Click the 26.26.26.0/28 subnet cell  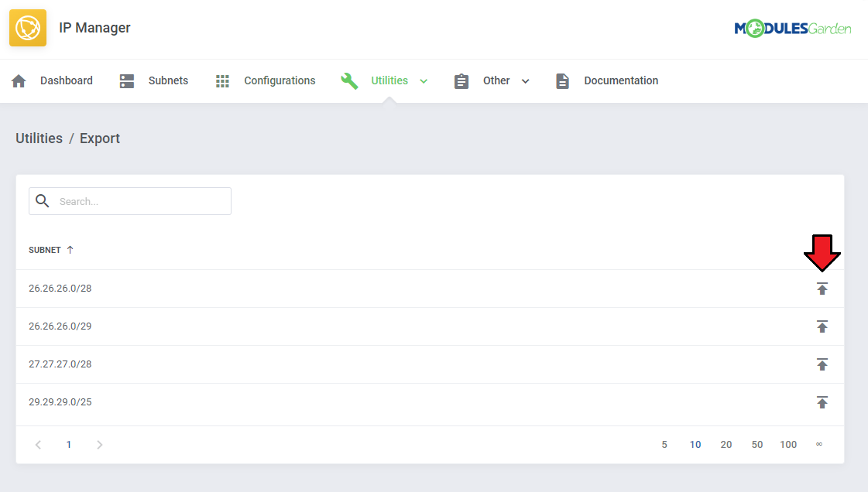(60, 289)
